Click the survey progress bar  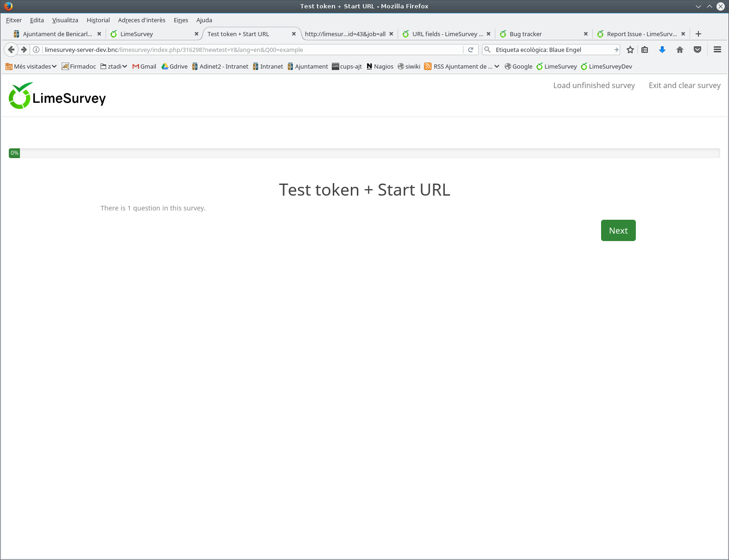[364, 153]
